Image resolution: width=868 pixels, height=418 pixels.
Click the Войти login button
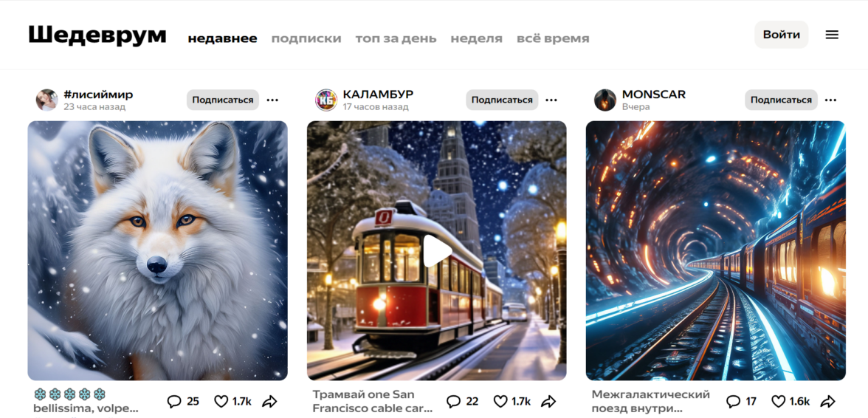click(x=781, y=35)
